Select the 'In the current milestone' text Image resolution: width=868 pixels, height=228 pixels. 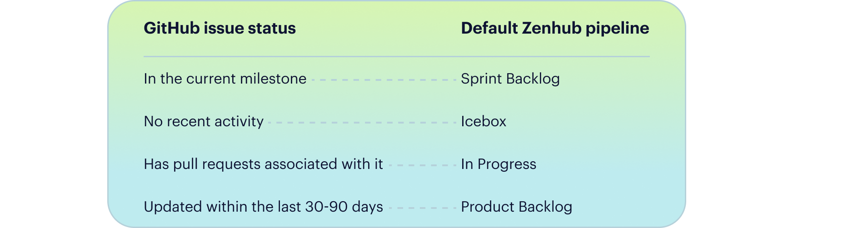point(225,79)
